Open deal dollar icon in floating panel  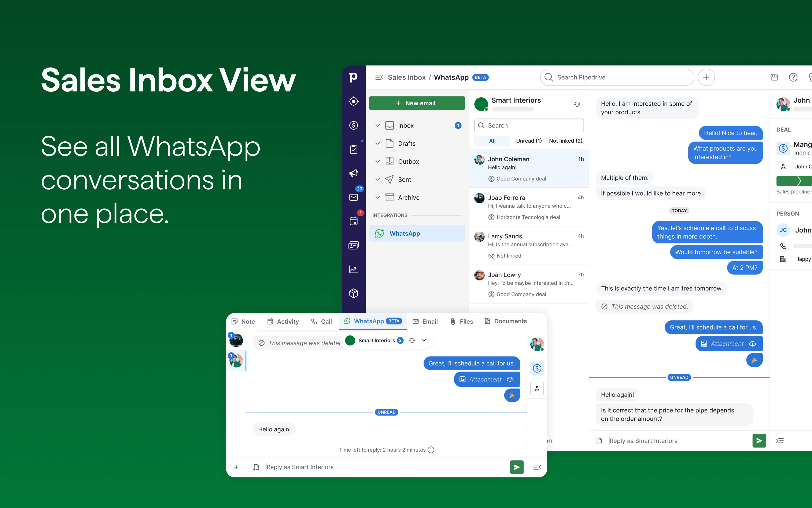click(x=537, y=368)
